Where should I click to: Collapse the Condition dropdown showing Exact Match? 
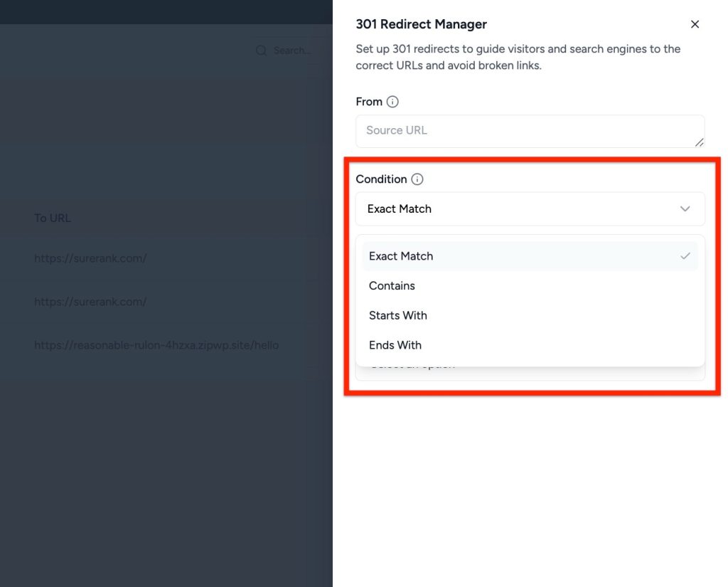(530, 209)
